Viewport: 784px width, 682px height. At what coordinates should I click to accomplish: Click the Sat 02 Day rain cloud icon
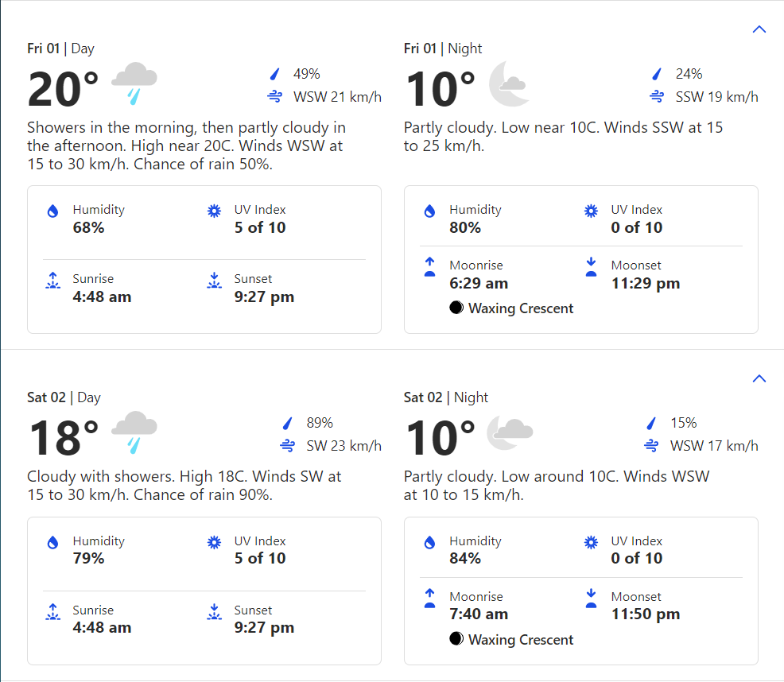pos(134,432)
